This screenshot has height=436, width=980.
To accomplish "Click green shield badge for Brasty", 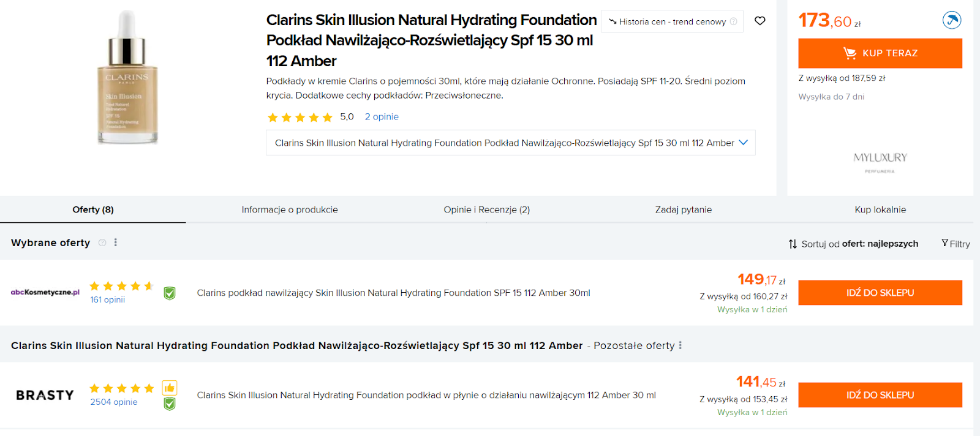I will pyautogui.click(x=170, y=404).
